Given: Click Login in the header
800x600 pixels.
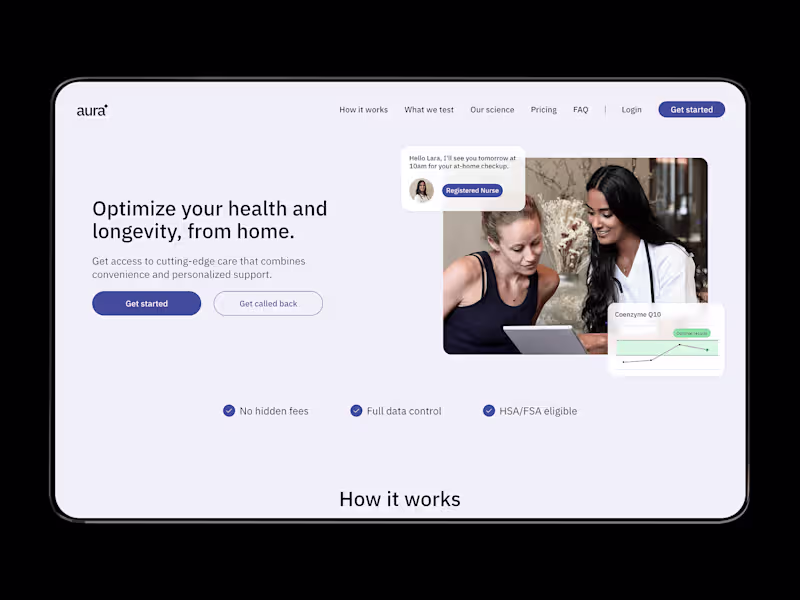Looking at the screenshot, I should [631, 110].
